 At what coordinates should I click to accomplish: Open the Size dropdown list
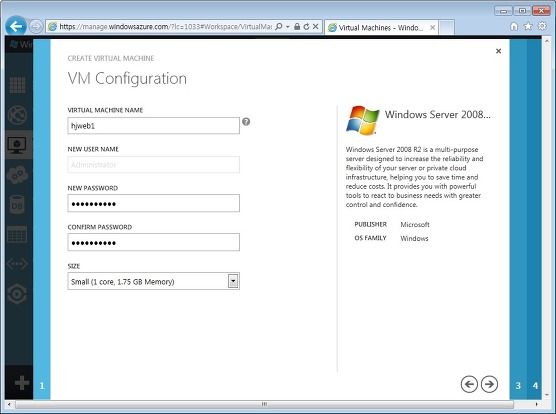pyautogui.click(x=154, y=281)
